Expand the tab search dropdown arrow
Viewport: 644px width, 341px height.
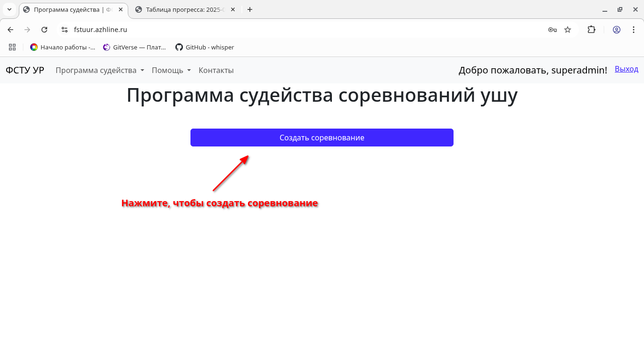[9, 9]
